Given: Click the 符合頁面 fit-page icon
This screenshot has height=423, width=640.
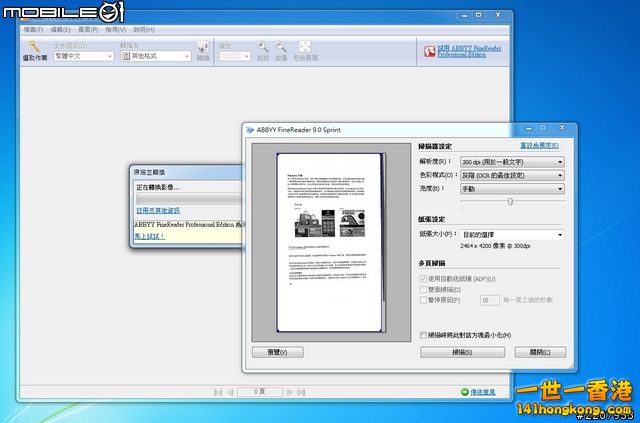Looking at the screenshot, I should point(305,47).
